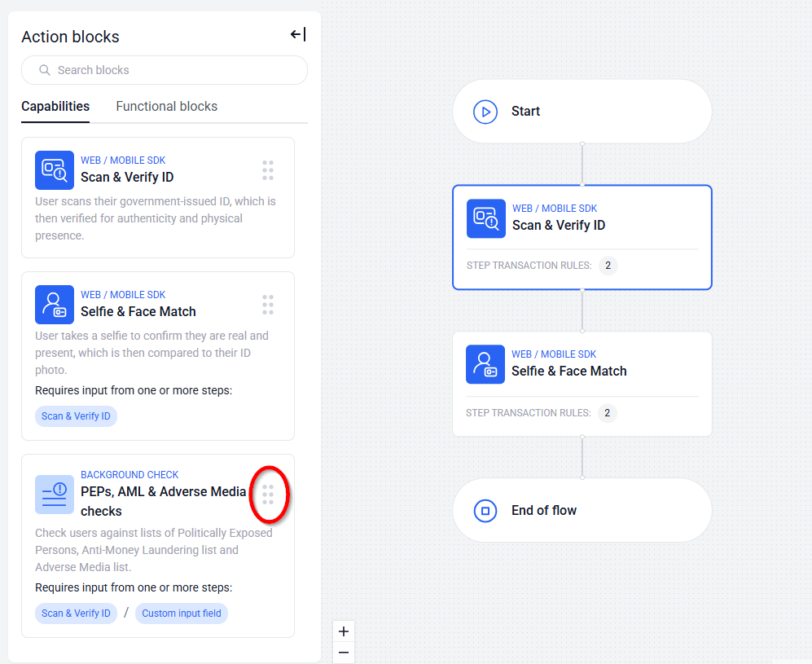Viewport: 812px width, 664px height.
Task: Grab the Scan & Verify ID drag handle
Action: click(268, 170)
